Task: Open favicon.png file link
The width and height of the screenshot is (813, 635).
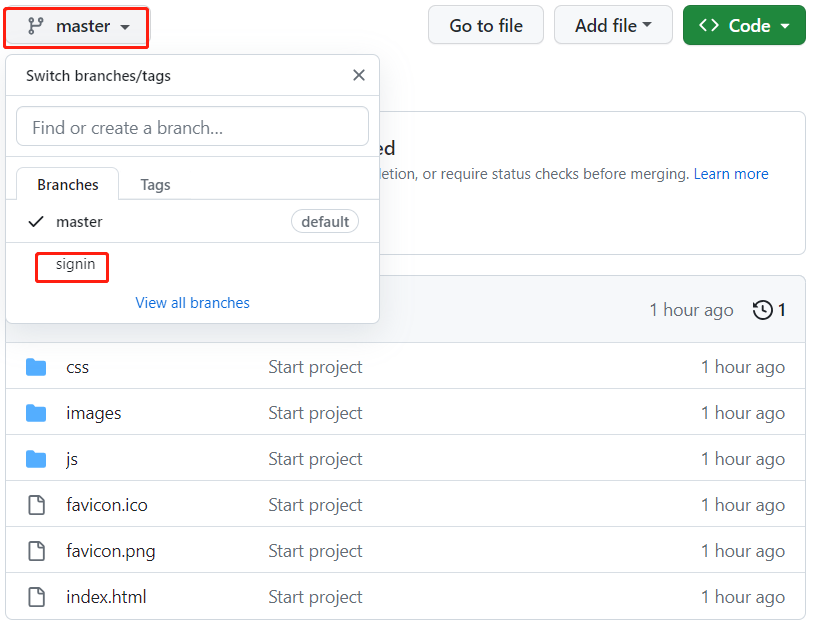Action: pos(110,551)
